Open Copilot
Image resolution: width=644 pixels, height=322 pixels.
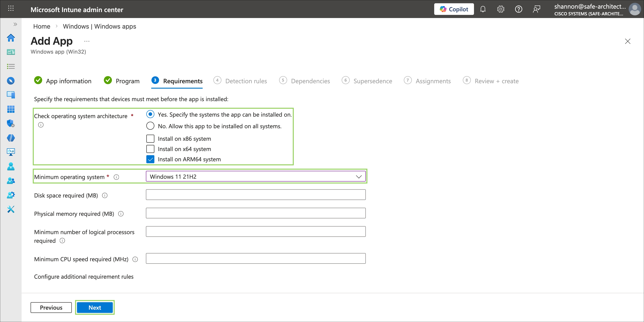pos(454,9)
